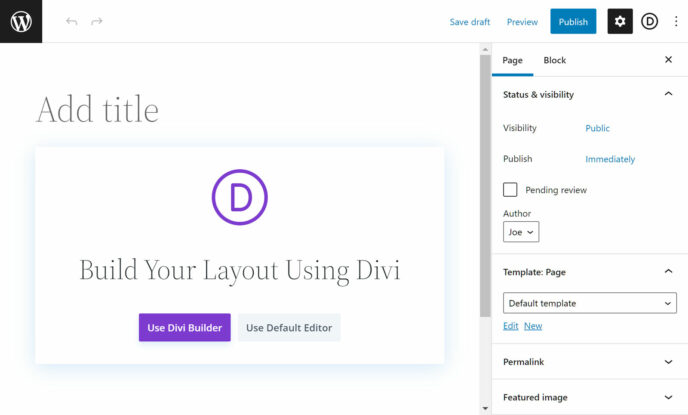Click the New template link
This screenshot has height=415, width=688.
pyautogui.click(x=533, y=326)
